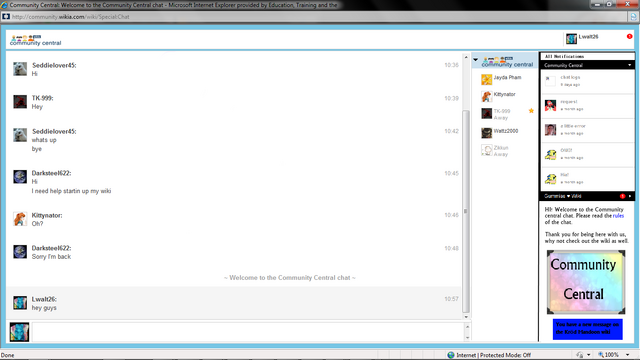This screenshot has width=640, height=360.
Task: Open the request notification avatar
Action: click(x=550, y=105)
